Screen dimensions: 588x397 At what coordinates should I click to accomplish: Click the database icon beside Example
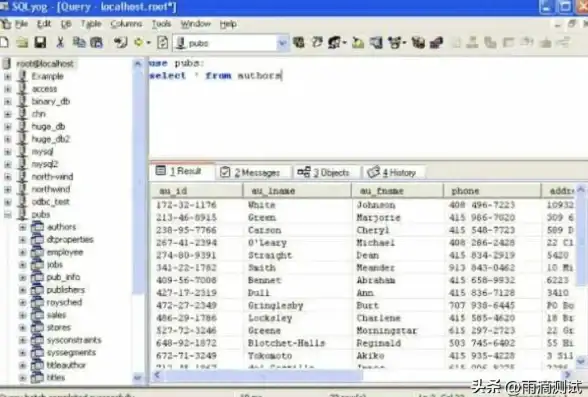point(23,76)
